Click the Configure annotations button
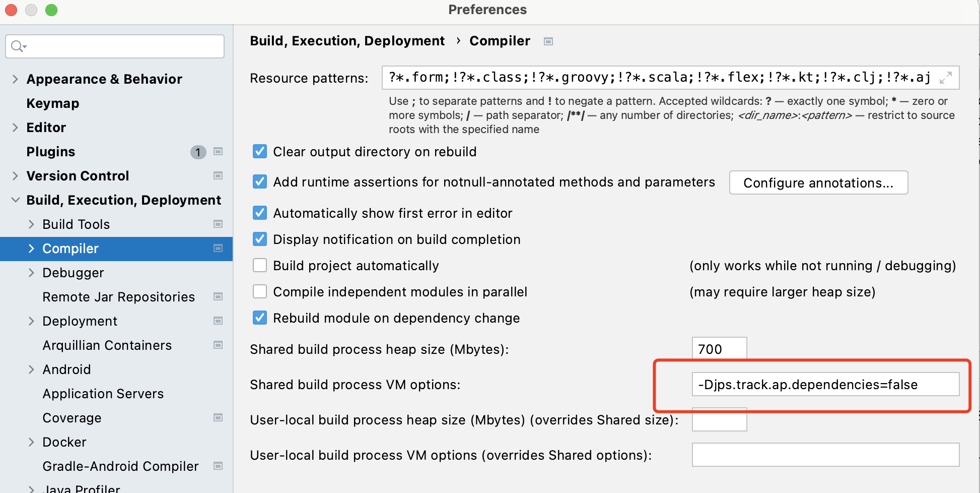 point(818,182)
